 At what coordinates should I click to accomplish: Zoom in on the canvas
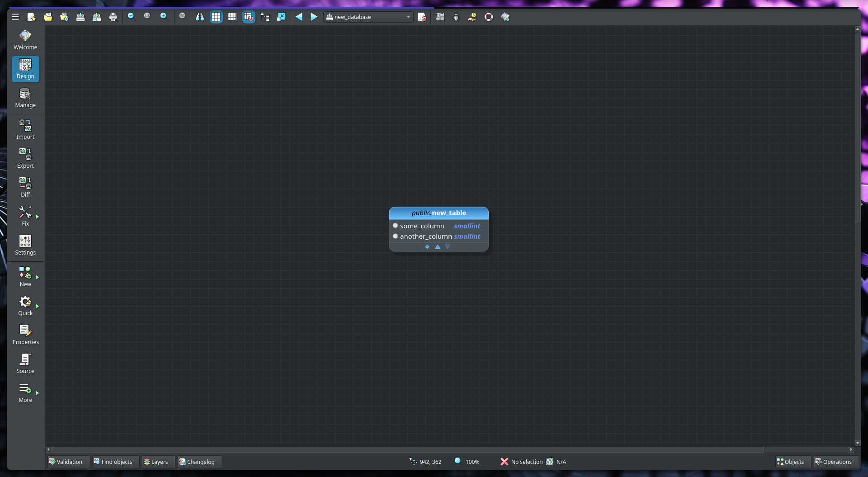[x=164, y=17]
